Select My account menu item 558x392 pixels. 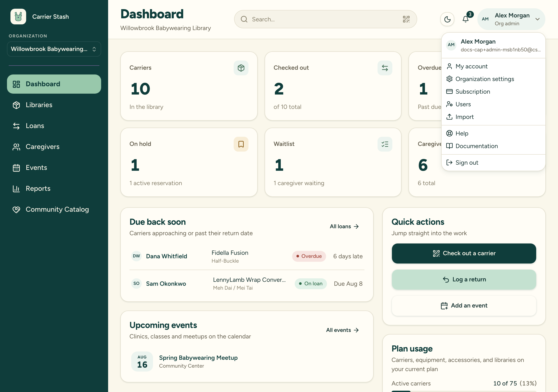[x=493, y=66]
